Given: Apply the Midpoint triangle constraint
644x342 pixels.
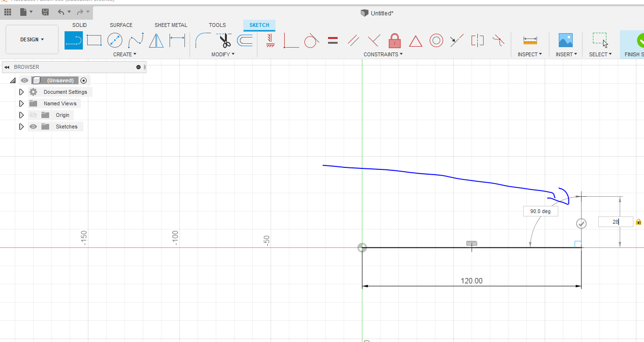Looking at the screenshot, I should tap(415, 41).
